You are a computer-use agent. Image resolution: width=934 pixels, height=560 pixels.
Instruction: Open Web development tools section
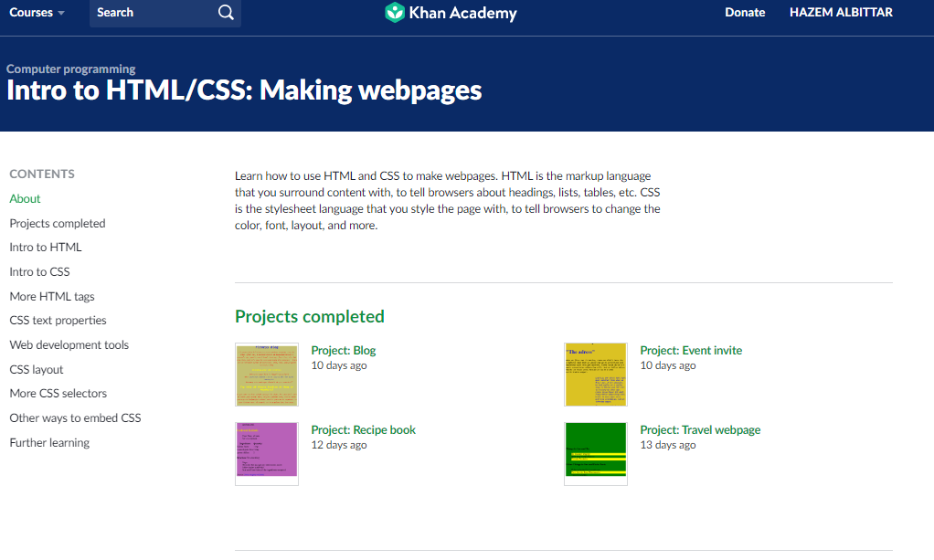point(69,345)
